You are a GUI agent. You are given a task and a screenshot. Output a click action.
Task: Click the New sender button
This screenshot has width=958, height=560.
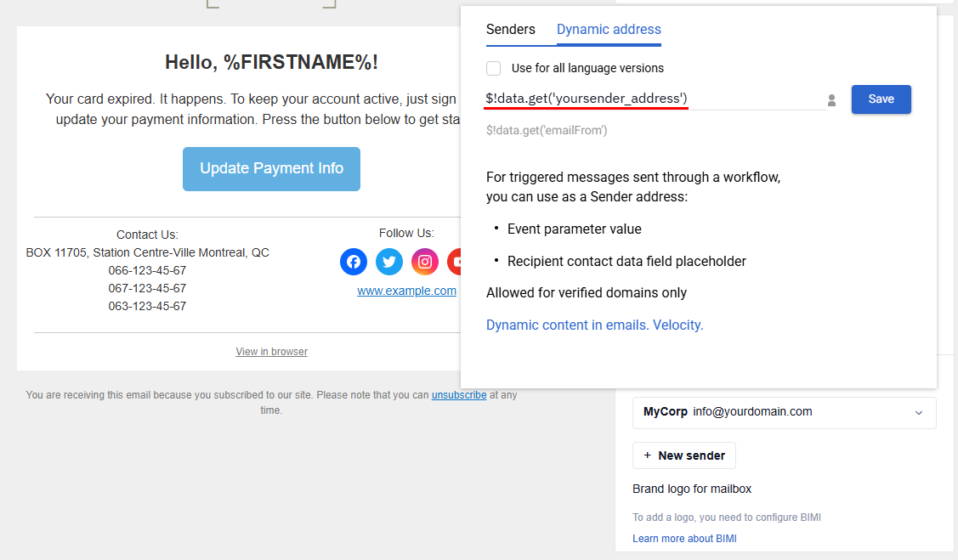[x=683, y=455]
